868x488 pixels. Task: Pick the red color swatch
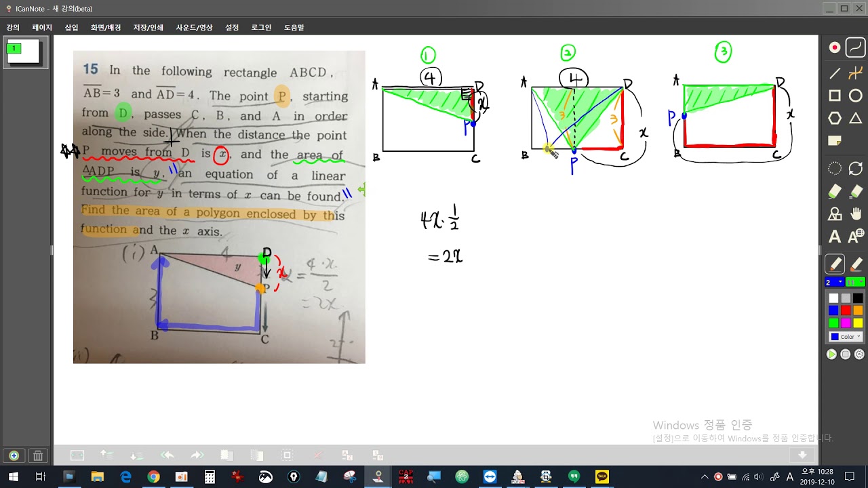point(846,310)
